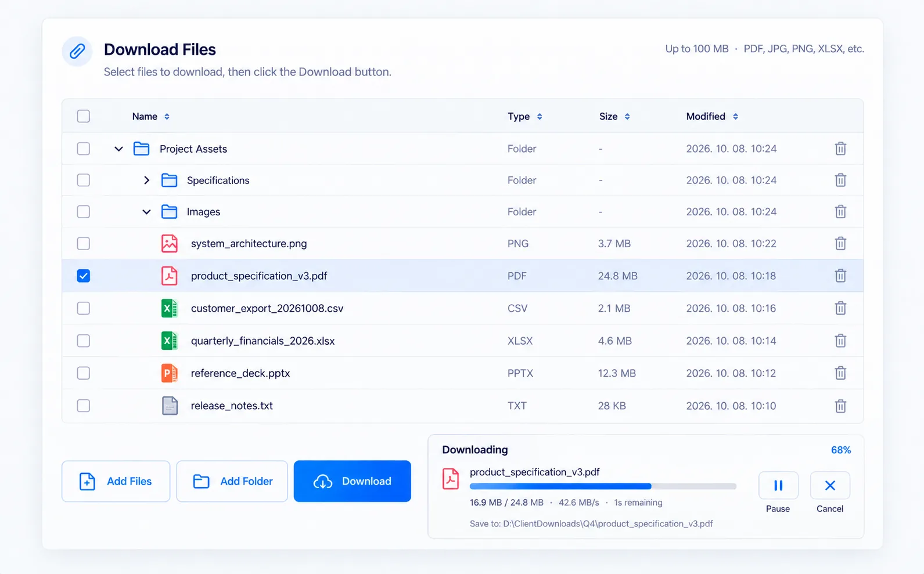Expand the Specifications folder

(146, 180)
